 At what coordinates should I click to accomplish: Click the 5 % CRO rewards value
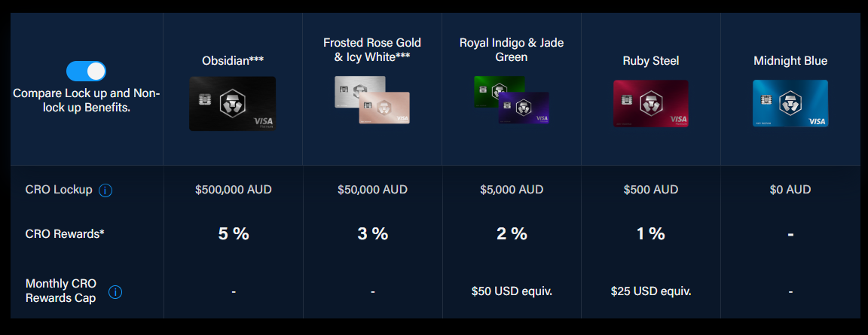coord(234,234)
